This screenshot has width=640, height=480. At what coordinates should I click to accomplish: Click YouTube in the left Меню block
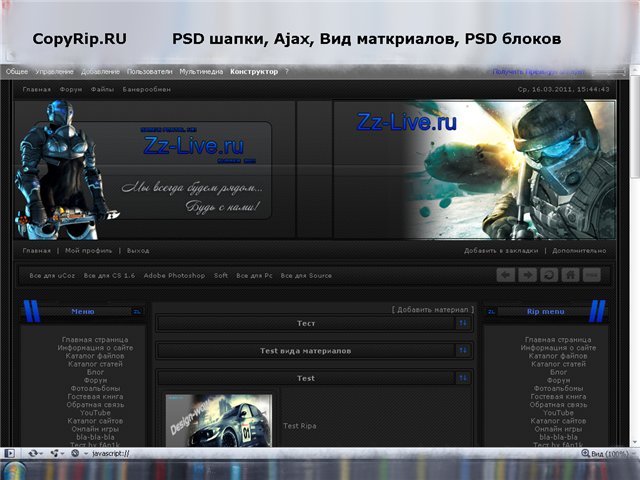click(x=95, y=413)
